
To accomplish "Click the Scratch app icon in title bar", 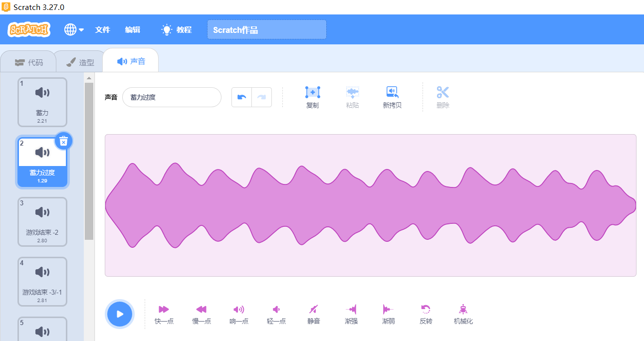I will (6, 7).
